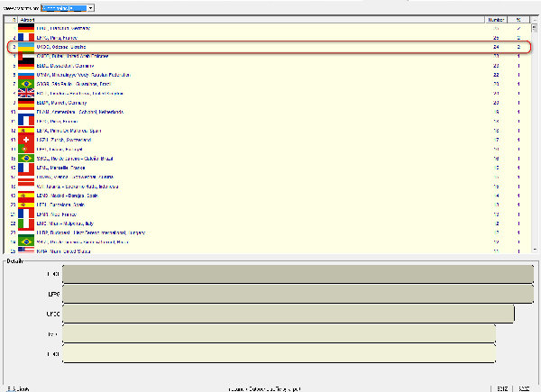This screenshot has width=541, height=392.
Task: Click the Russian flag for Mineralnye Vody
Action: [x=26, y=75]
